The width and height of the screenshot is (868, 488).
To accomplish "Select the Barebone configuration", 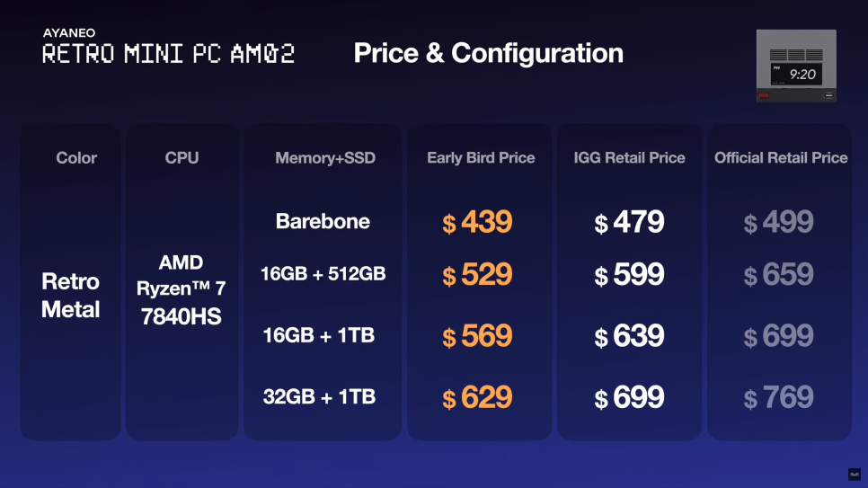I will coord(323,222).
